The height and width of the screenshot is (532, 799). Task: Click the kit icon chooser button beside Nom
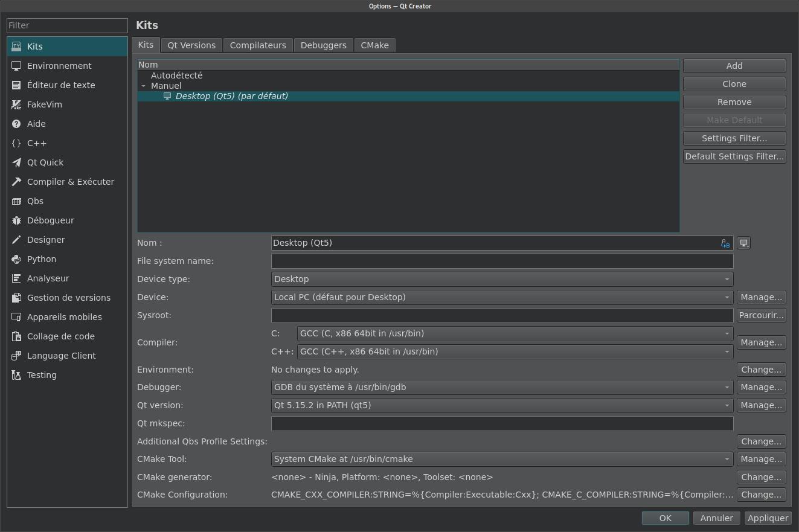(744, 243)
